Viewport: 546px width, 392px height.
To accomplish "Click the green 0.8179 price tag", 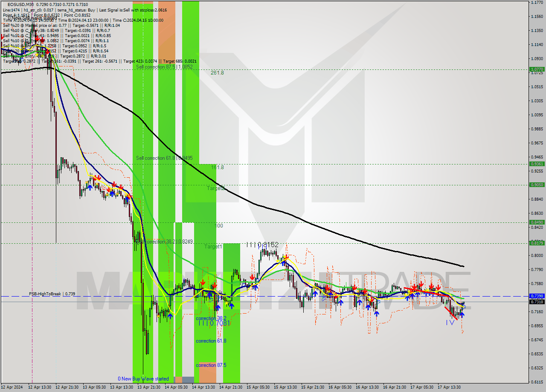I will [537, 243].
